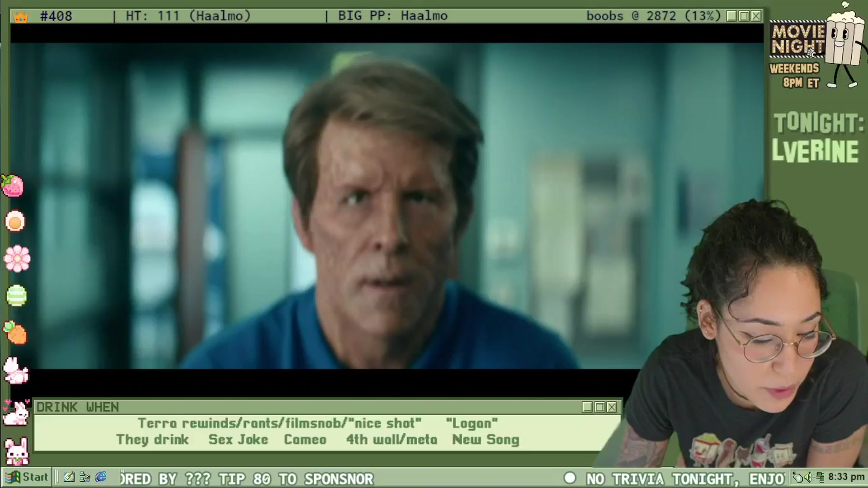Screen dimensions: 868x488
Task: Click the crown icon in the title bar
Action: [x=21, y=17]
